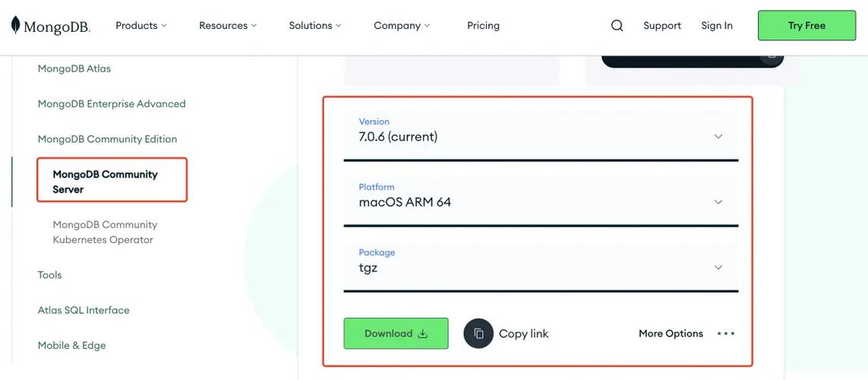Screen dimensions: 868x380
Task: Open the Support link
Action: tap(662, 26)
